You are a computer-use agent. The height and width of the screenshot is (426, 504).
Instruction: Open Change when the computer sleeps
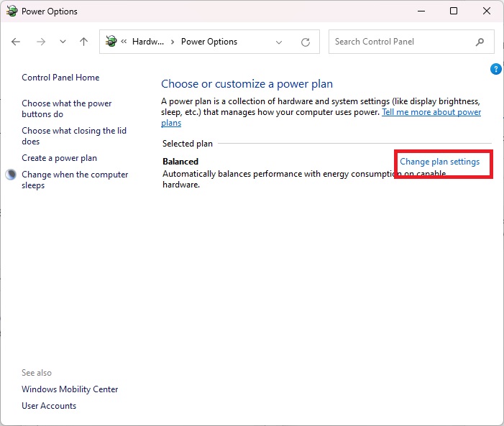point(75,180)
